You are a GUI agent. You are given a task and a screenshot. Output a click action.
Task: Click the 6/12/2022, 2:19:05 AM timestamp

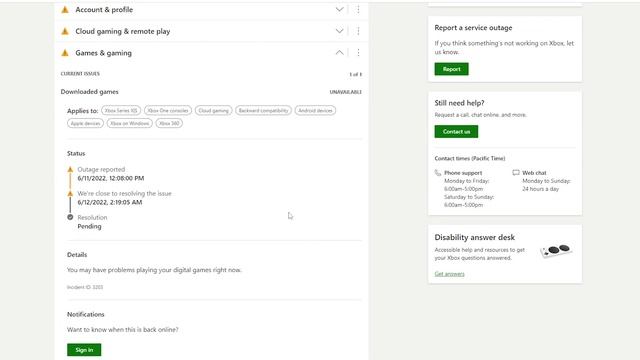pyautogui.click(x=110, y=202)
